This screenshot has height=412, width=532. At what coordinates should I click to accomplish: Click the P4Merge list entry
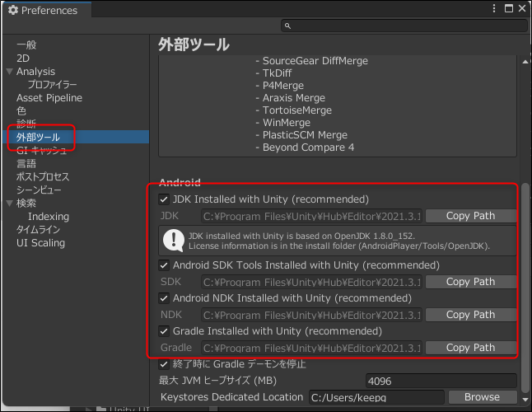pos(279,86)
